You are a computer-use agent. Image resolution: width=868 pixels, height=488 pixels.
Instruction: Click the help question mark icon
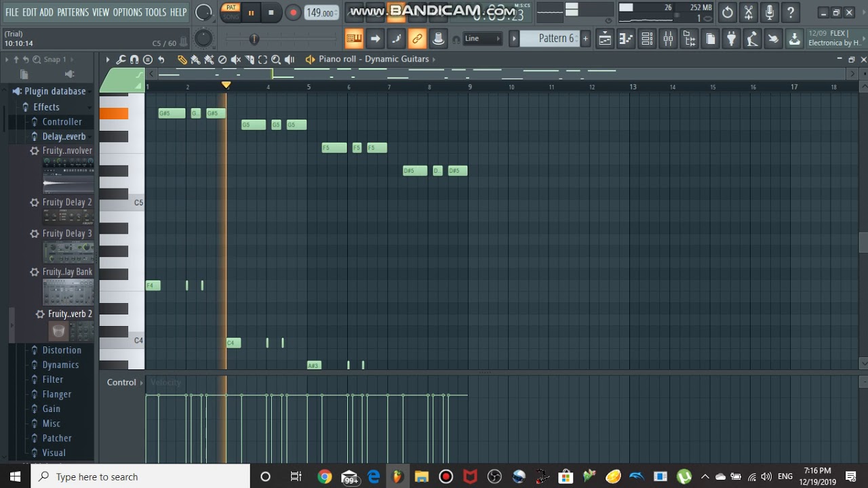(790, 12)
